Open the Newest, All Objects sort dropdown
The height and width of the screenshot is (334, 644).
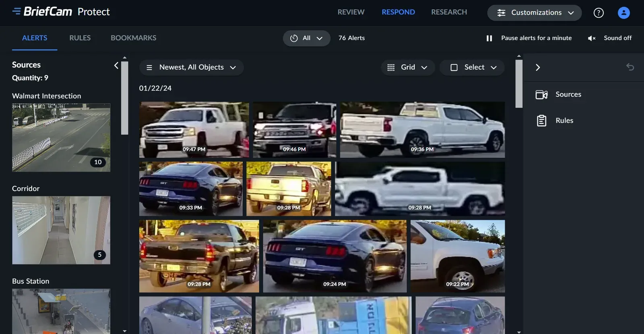coord(191,68)
